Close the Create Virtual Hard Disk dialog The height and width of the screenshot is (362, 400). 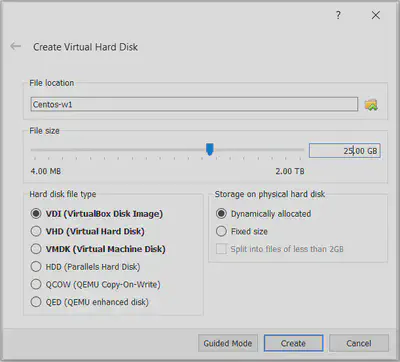tap(376, 15)
